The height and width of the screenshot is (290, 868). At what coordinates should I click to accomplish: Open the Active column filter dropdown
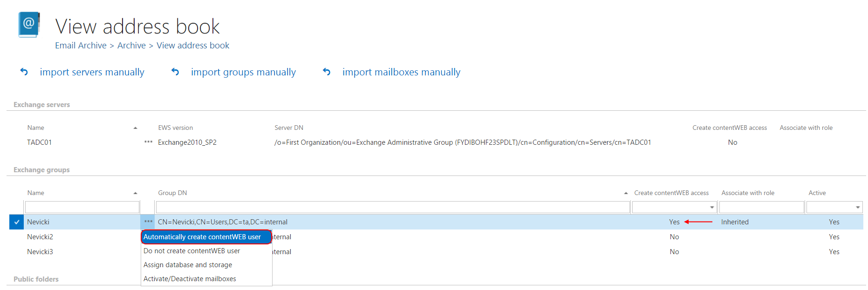pos(857,208)
